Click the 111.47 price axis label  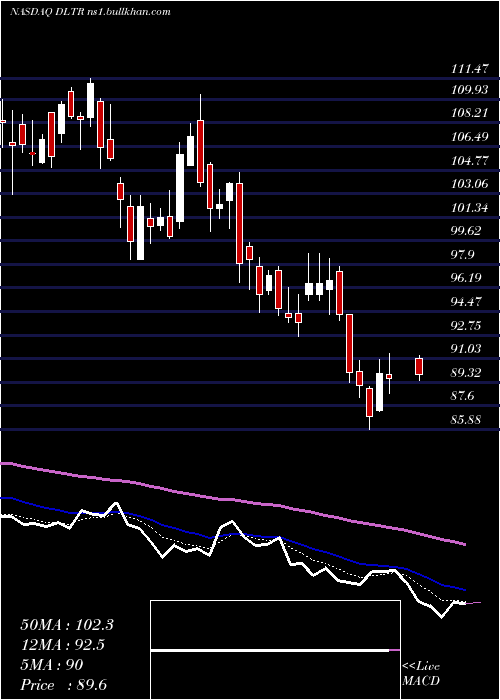pos(470,69)
